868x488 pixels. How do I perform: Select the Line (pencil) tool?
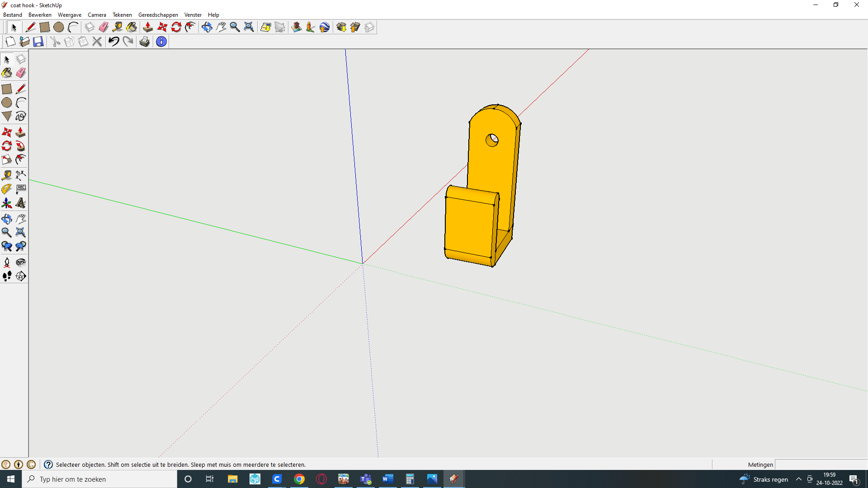point(21,89)
